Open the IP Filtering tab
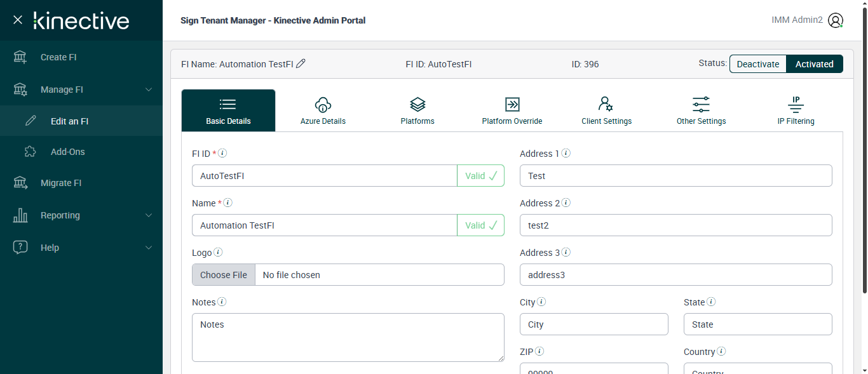This screenshot has height=374, width=868. click(x=796, y=110)
